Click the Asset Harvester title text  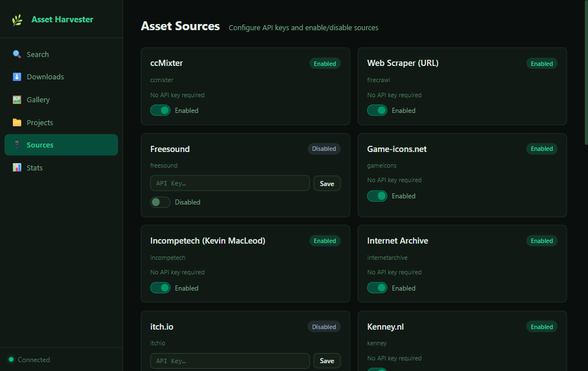62,20
